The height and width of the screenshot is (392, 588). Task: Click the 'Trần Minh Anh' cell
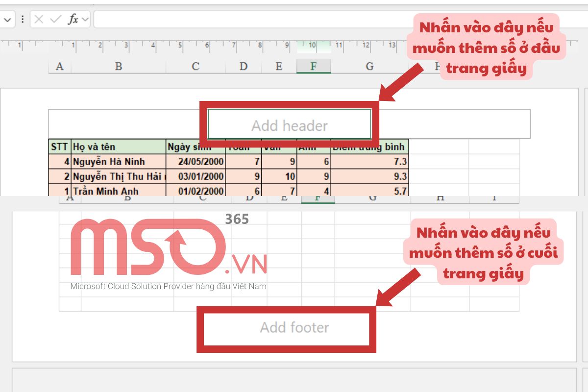[x=119, y=190]
